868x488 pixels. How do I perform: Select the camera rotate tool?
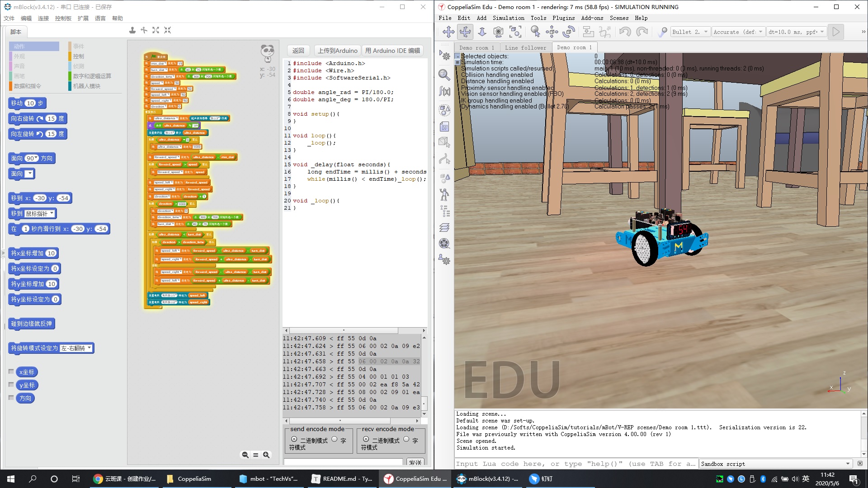(465, 32)
